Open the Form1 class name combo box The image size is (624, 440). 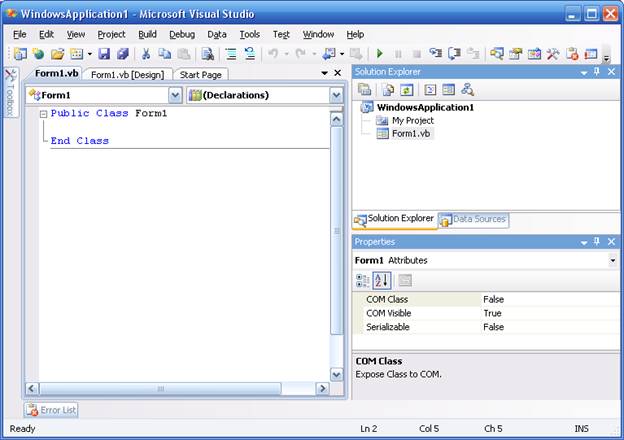[x=104, y=95]
